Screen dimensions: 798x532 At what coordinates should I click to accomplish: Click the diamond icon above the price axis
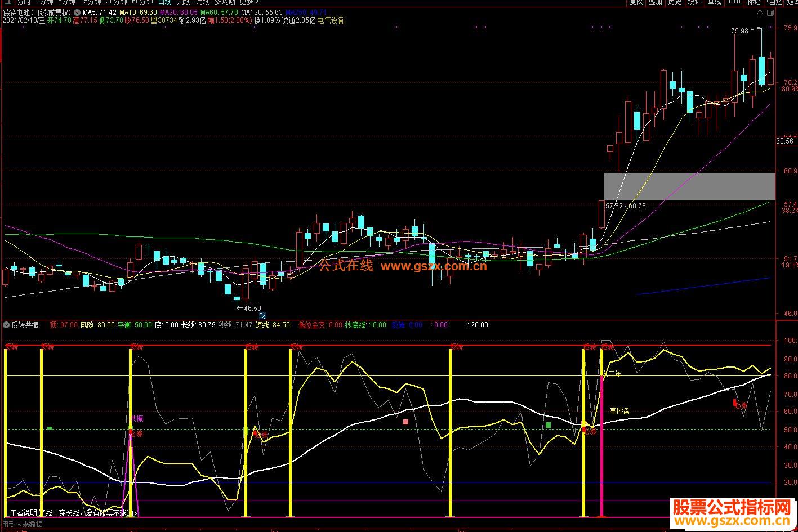pyautogui.click(x=760, y=12)
